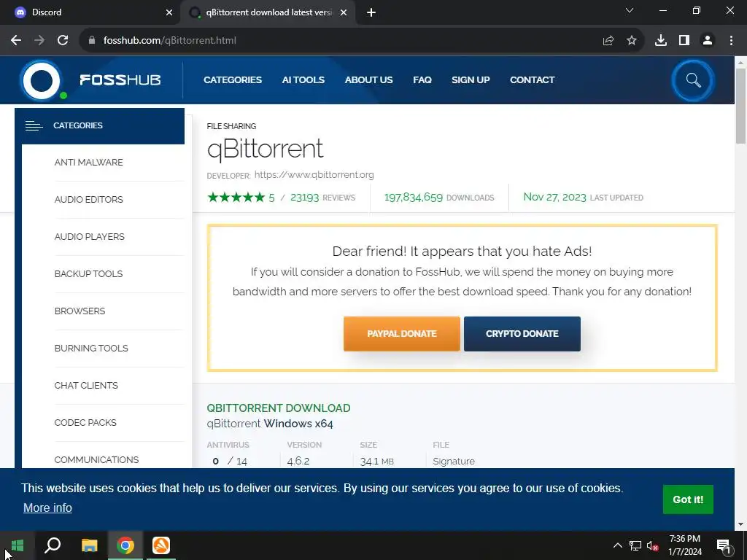Click the Chrome taskbar icon
747x560 pixels.
pos(125,545)
